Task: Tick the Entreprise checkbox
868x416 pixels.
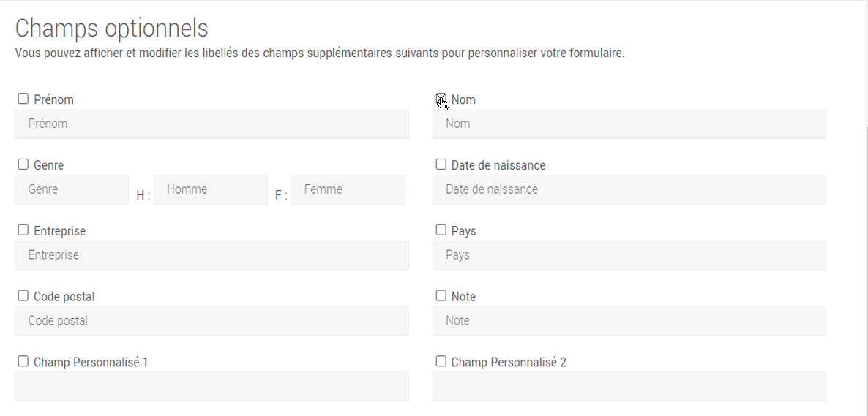Action: (23, 230)
